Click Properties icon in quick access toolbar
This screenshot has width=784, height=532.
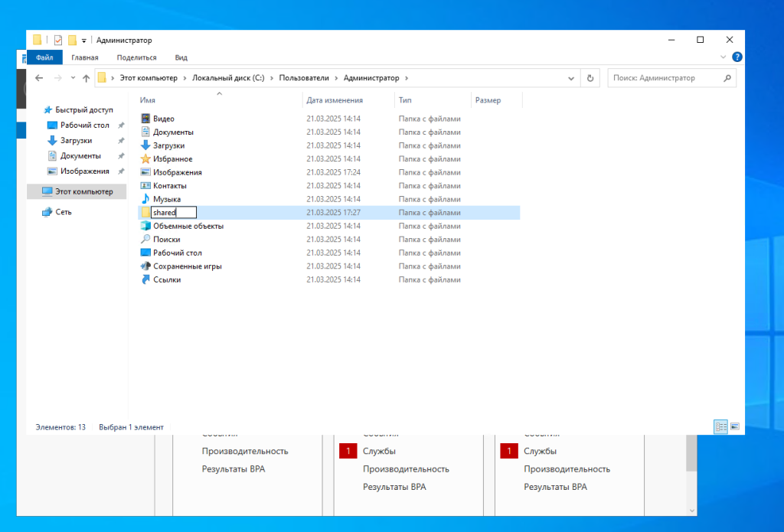coord(58,40)
